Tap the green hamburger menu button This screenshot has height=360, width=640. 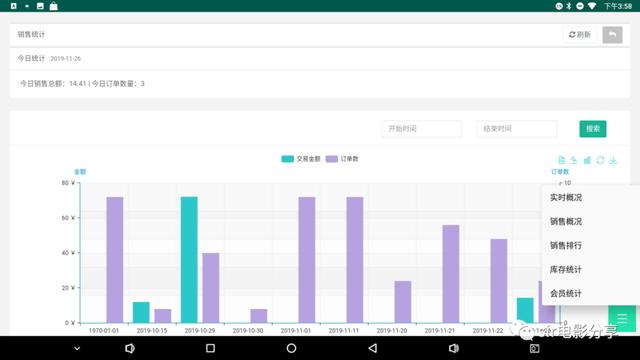click(622, 319)
